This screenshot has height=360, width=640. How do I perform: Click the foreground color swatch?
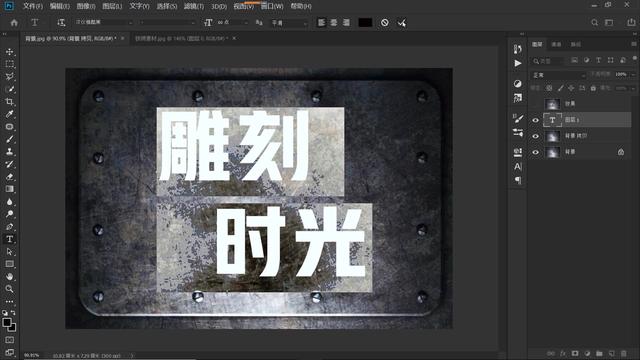coord(7,322)
